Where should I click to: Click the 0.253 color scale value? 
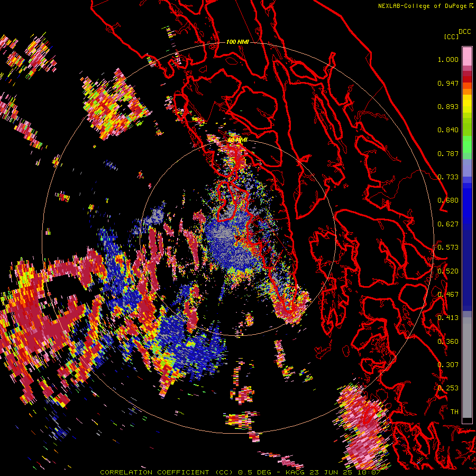(x=448, y=388)
